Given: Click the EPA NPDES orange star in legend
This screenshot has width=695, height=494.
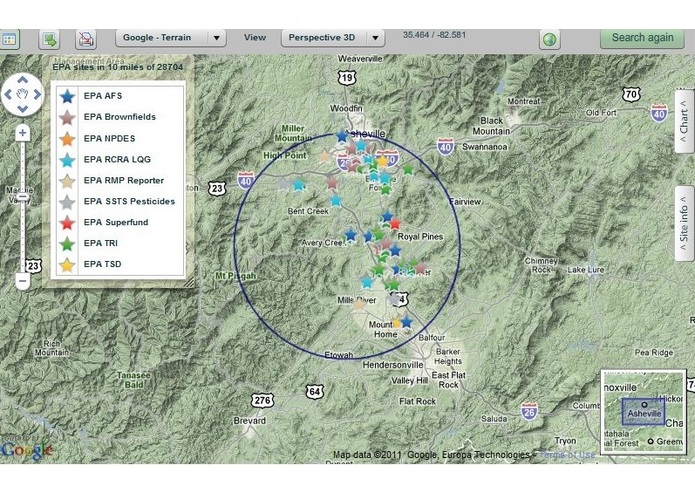Looking at the screenshot, I should (67, 139).
